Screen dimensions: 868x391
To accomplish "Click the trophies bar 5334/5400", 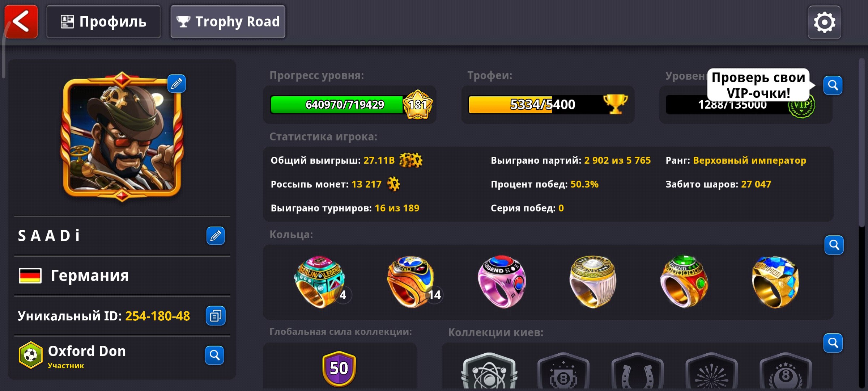I will pyautogui.click(x=548, y=105).
